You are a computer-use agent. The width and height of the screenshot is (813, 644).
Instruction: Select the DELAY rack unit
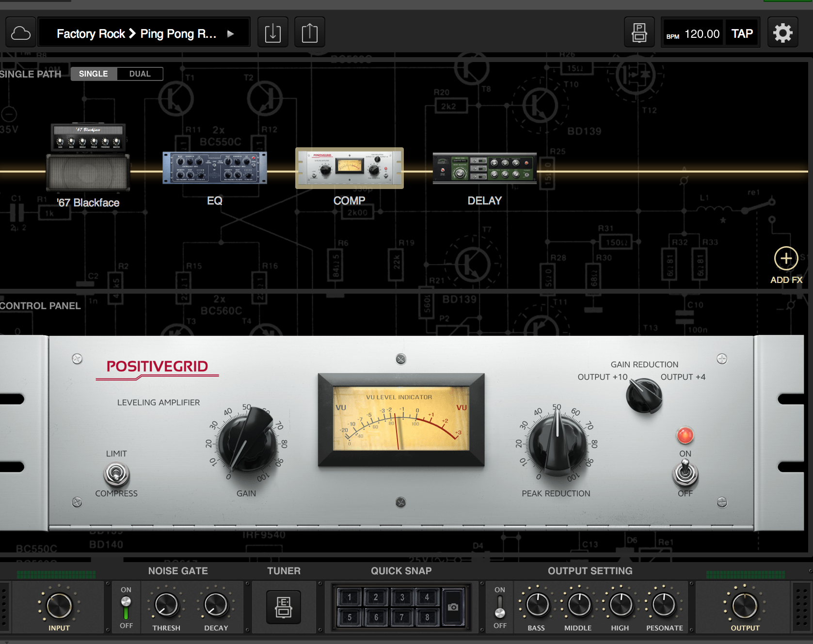tap(485, 168)
